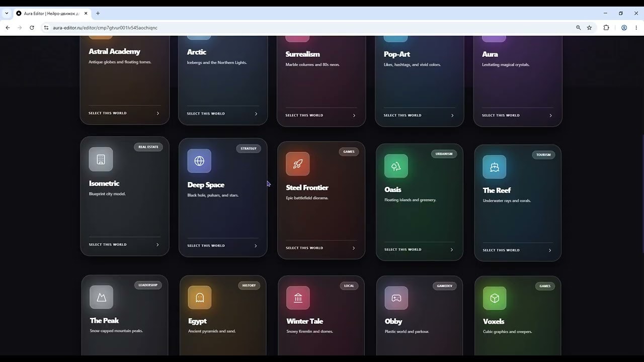Select this world on Steel Frontier card

[x=304, y=248]
